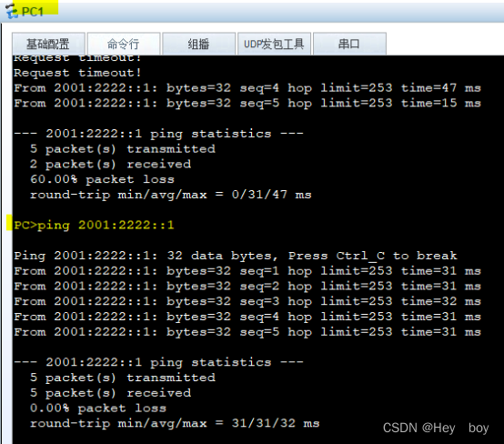Open the UDP发包工具 tab

274,44
